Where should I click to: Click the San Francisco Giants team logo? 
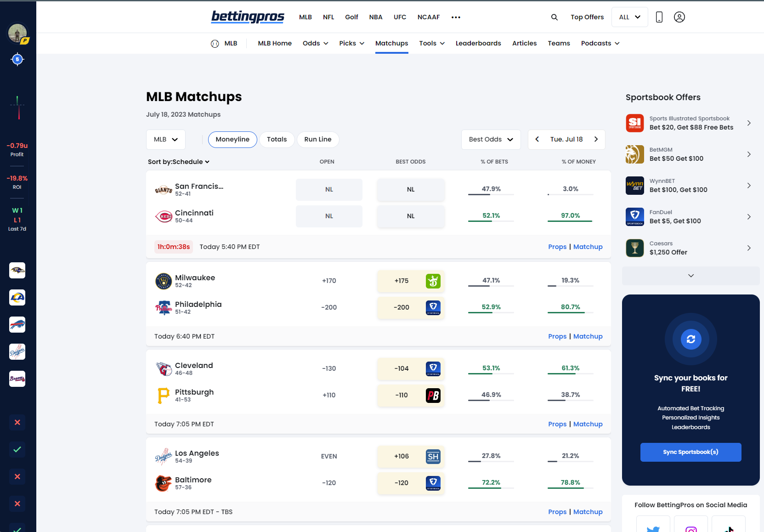(164, 190)
